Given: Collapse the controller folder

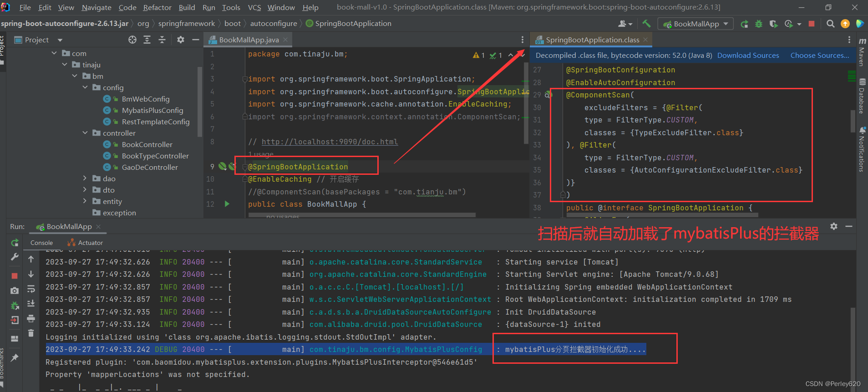Looking at the screenshot, I should coord(85,133).
